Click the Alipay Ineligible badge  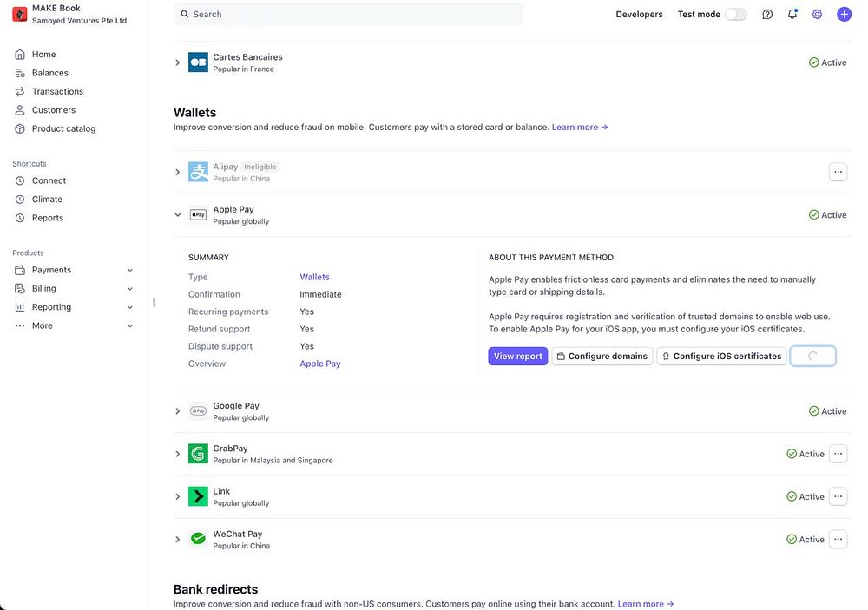point(260,167)
